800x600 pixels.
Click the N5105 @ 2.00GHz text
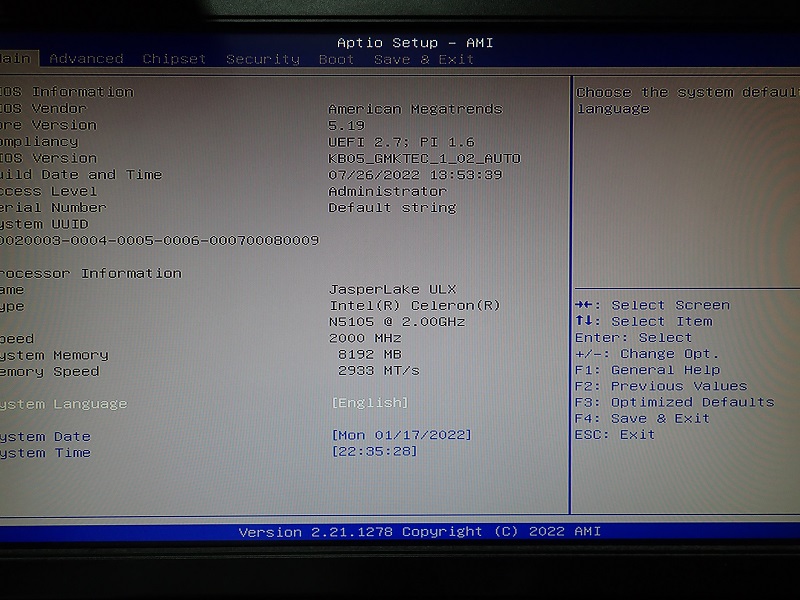397,322
